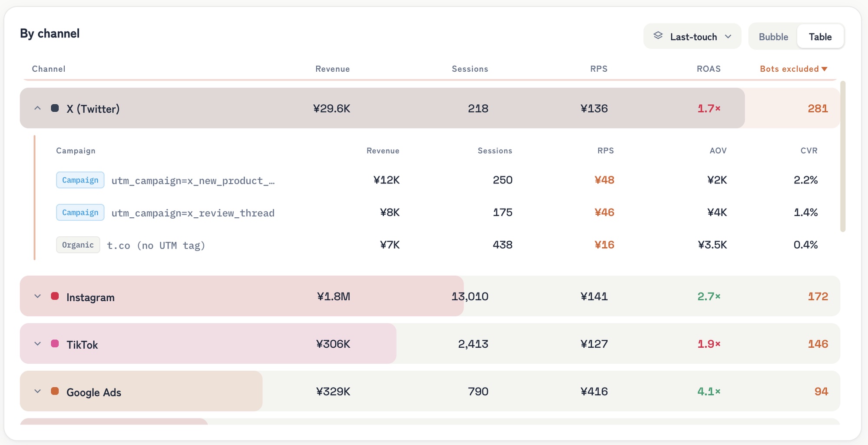Click the table vertical scrollbar thumb
Image resolution: width=868 pixels, height=445 pixels.
(x=843, y=156)
